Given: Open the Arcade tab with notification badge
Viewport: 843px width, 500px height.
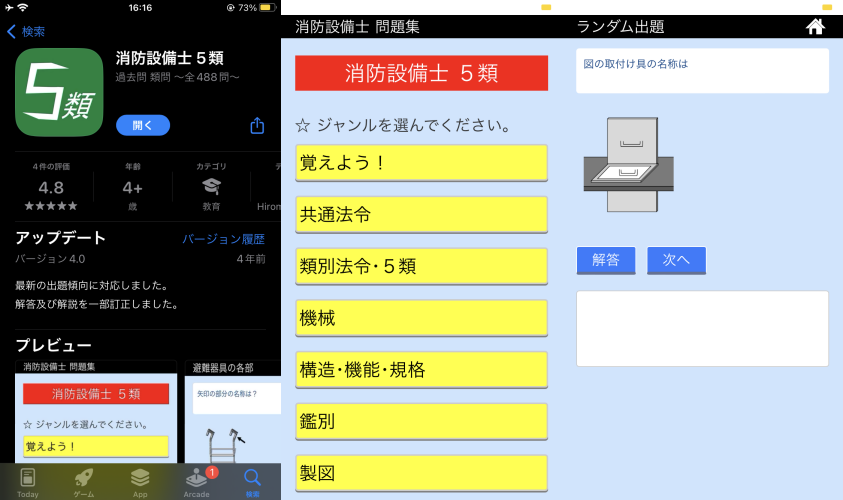Looking at the screenshot, I should point(197,481).
